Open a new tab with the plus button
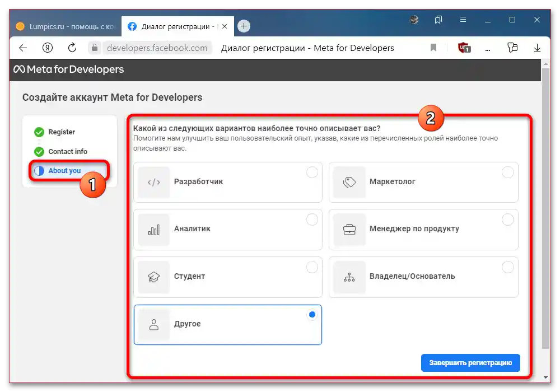The width and height of the screenshot is (560, 392). 243,26
